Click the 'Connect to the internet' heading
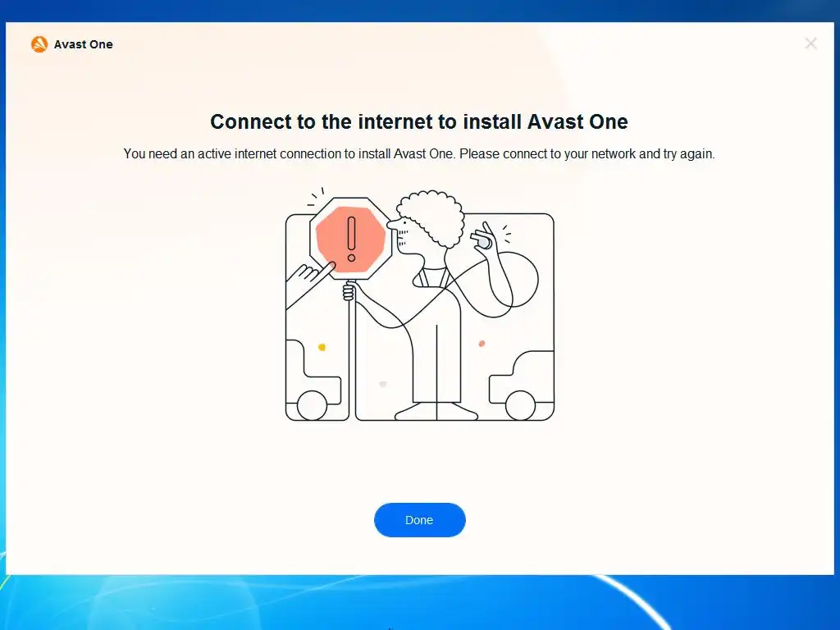This screenshot has width=840, height=630. click(x=419, y=121)
